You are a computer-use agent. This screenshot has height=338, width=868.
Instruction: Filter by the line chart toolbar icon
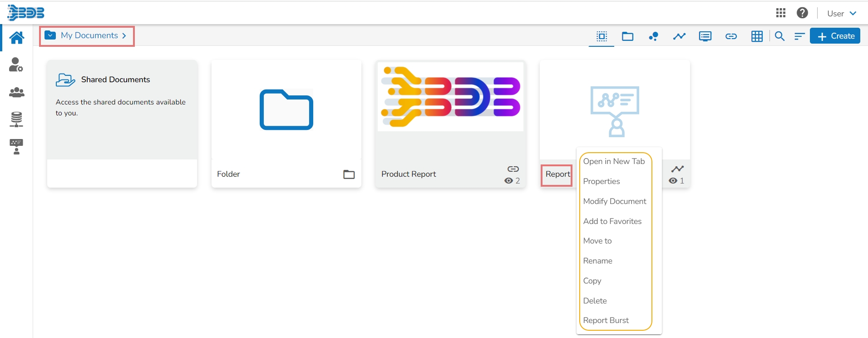(679, 36)
